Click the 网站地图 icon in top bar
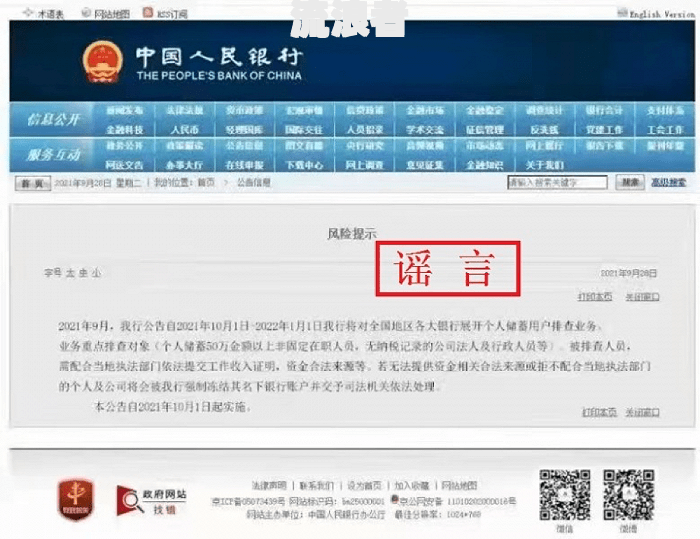Viewport: 700px width, 539px height. pos(86,13)
